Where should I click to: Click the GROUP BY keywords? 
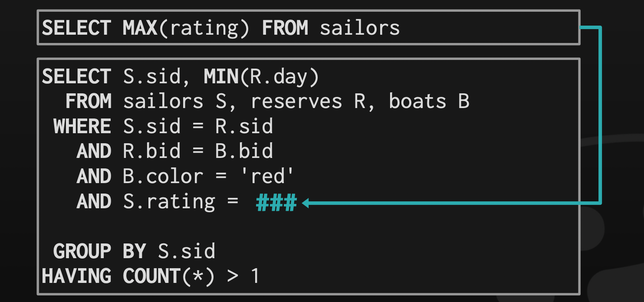(99, 252)
